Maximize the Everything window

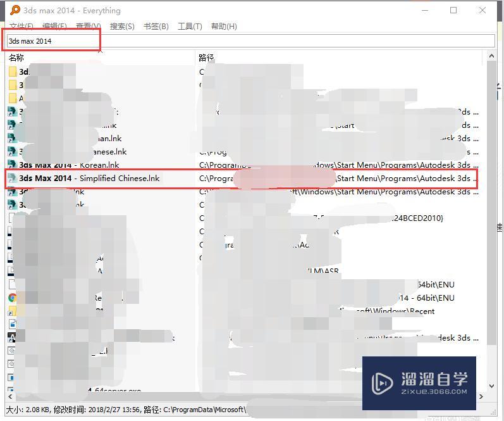[x=453, y=10]
